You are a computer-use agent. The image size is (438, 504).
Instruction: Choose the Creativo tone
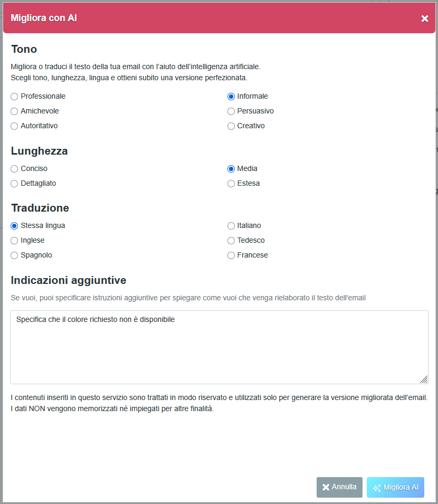coord(231,126)
